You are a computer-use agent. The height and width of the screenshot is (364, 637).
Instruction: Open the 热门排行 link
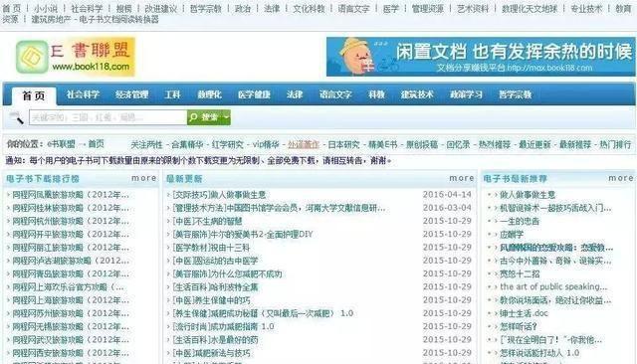click(x=615, y=144)
